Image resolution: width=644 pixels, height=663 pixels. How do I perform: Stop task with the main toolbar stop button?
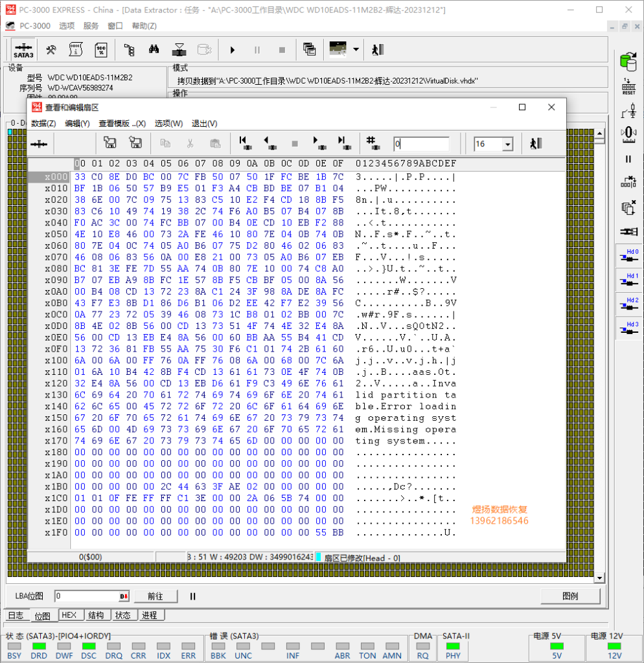pyautogui.click(x=282, y=50)
